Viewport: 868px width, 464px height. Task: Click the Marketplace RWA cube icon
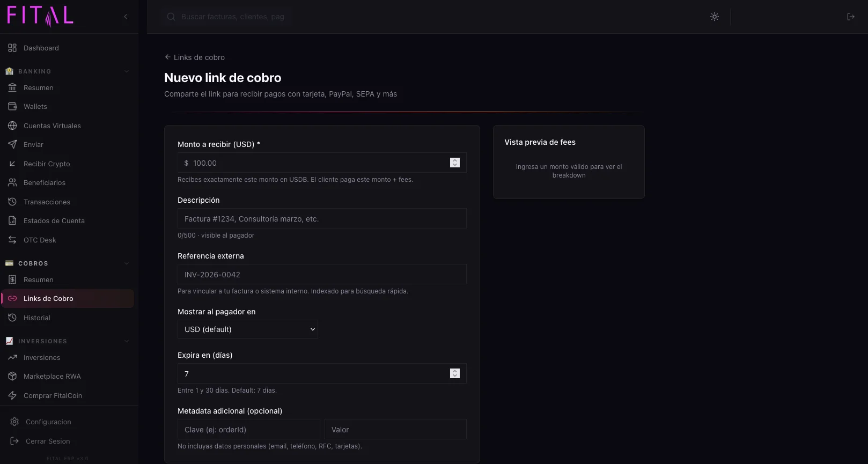(12, 376)
